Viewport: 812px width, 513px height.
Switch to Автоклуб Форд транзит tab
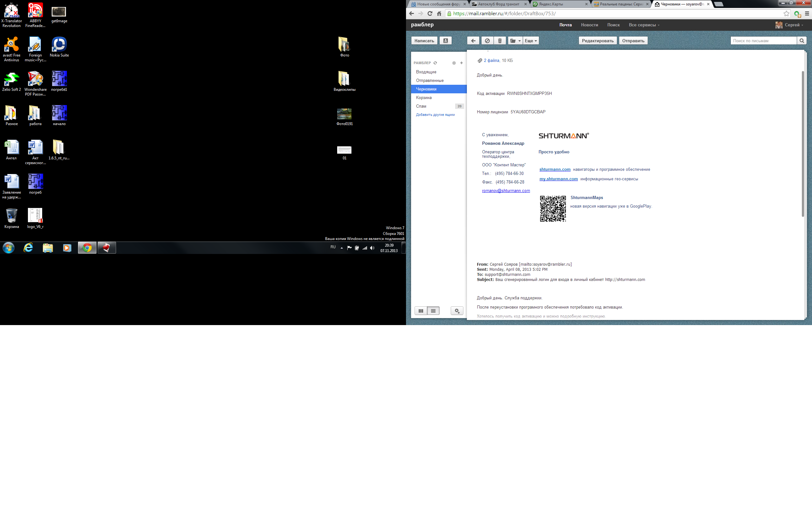pyautogui.click(x=499, y=4)
